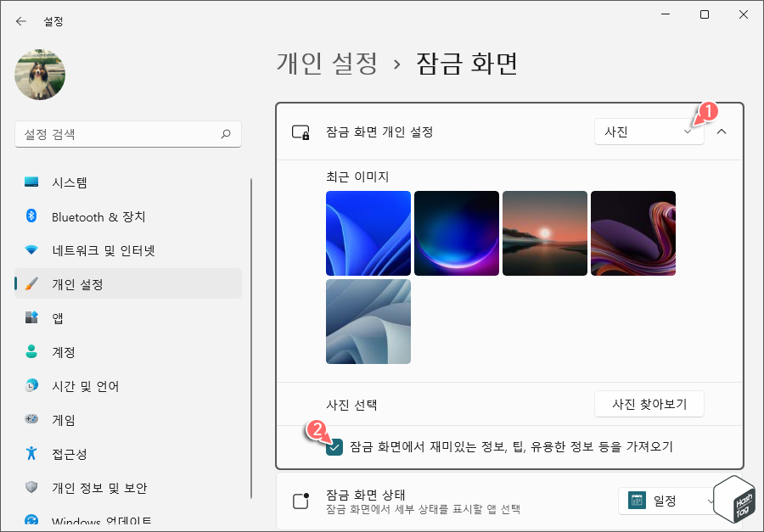Go back using the back arrow

tap(19, 20)
